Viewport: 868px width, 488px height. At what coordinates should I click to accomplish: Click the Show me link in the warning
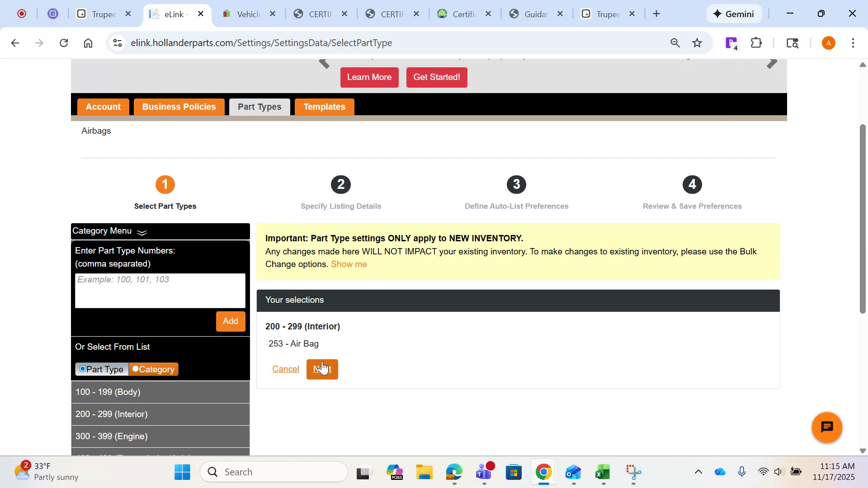[349, 264]
